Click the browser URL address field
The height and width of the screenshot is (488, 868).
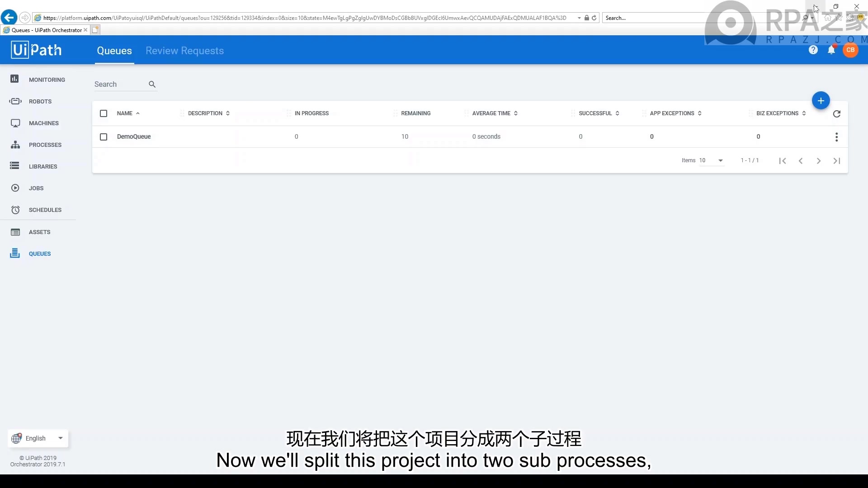coord(305,18)
